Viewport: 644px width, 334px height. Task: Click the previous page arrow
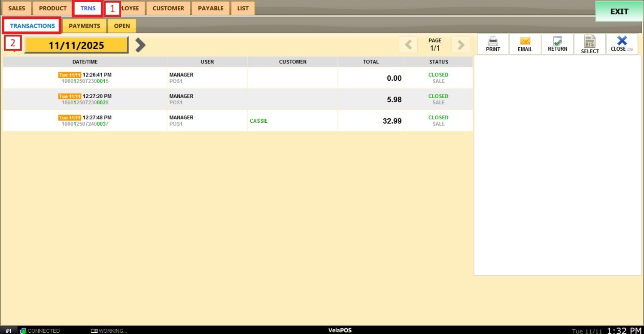click(408, 45)
